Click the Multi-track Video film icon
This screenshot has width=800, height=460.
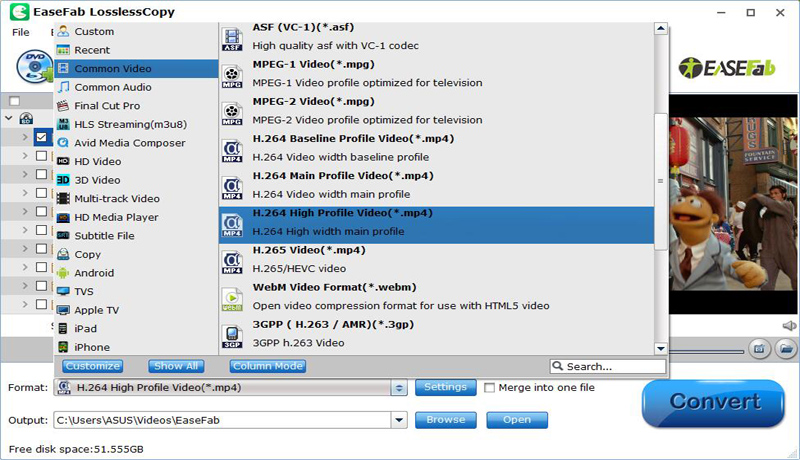click(63, 198)
